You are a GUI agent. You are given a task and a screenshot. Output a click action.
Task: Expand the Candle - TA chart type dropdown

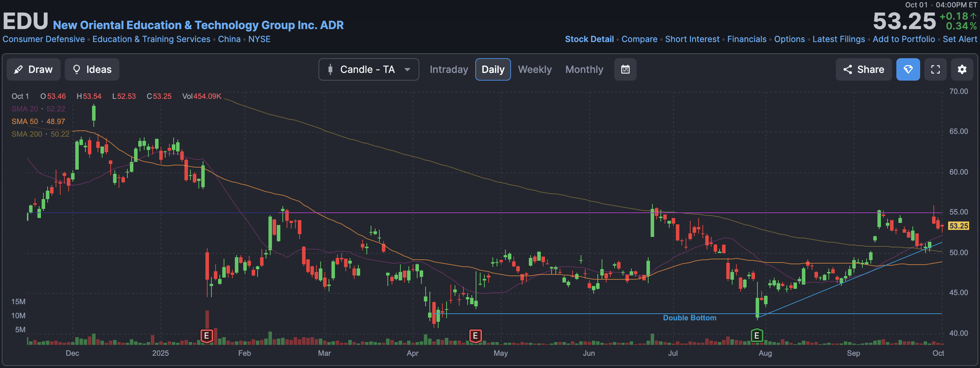click(x=369, y=69)
